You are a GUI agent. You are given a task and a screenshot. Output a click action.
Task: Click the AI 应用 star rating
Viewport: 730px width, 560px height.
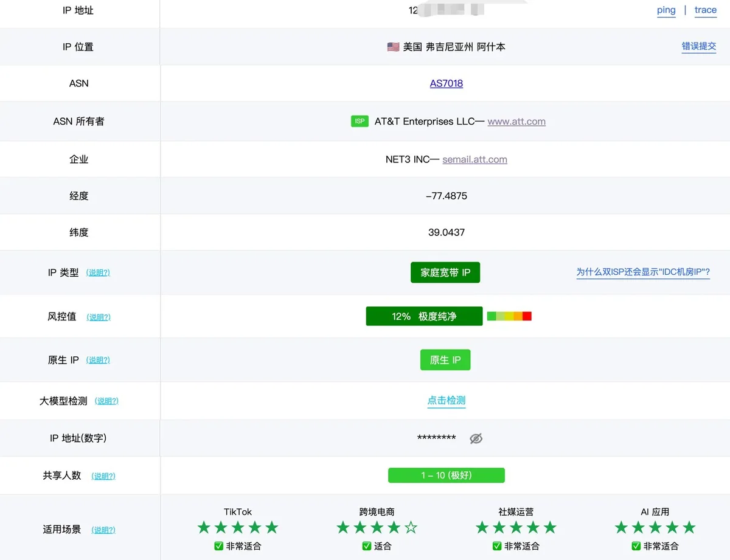click(x=655, y=527)
